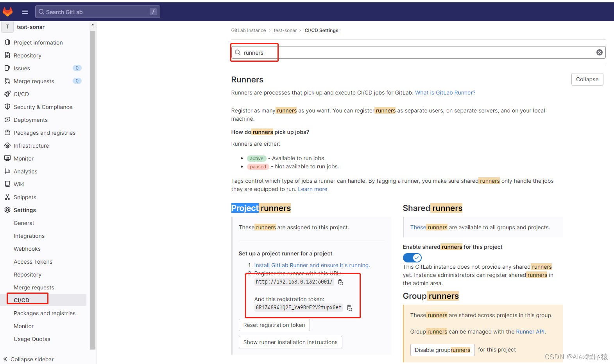Viewport: 614px width, 364px height.
Task: Go to test-sonar breadcrumb
Action: click(285, 30)
